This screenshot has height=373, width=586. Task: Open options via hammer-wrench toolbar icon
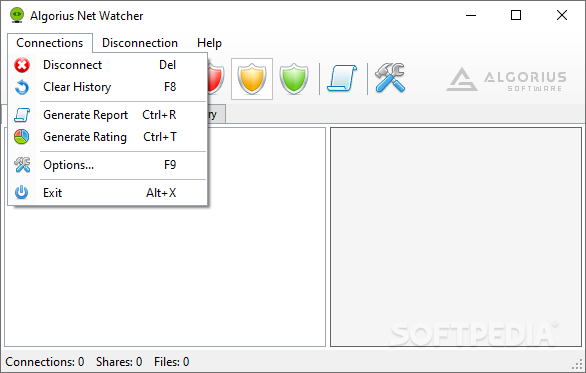[390, 78]
